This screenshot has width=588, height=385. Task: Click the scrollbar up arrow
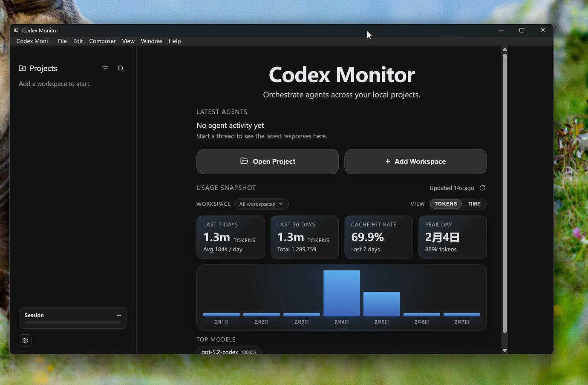click(505, 49)
